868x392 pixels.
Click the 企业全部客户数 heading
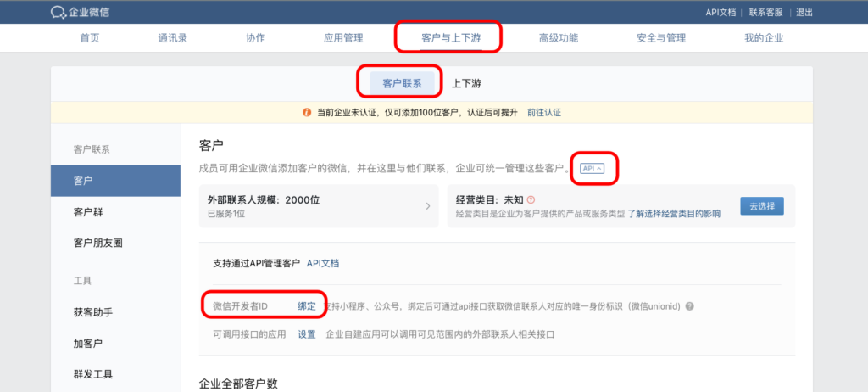[x=238, y=384]
